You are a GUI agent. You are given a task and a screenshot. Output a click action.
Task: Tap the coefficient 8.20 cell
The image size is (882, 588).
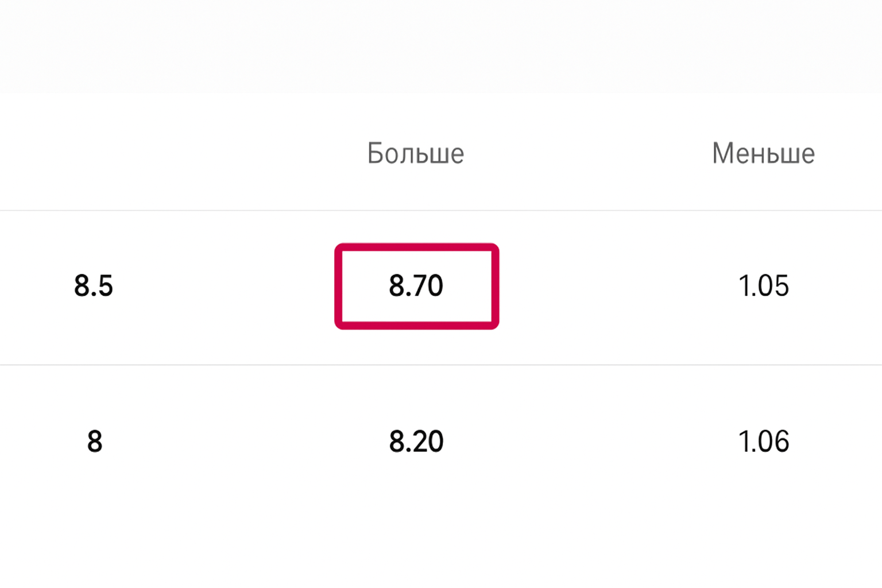pos(416,442)
